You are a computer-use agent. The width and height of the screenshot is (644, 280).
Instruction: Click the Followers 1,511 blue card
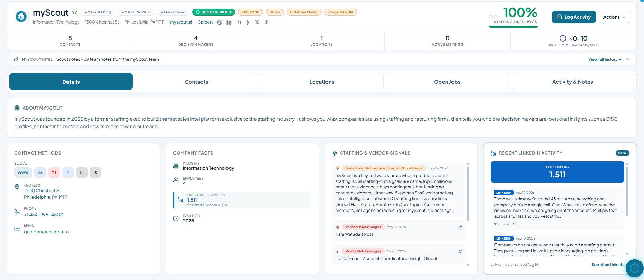(x=557, y=172)
